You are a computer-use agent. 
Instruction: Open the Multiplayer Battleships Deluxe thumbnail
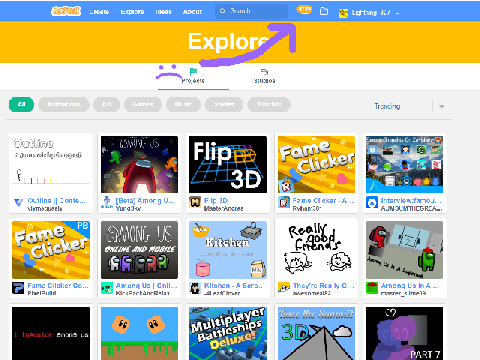pos(228,333)
